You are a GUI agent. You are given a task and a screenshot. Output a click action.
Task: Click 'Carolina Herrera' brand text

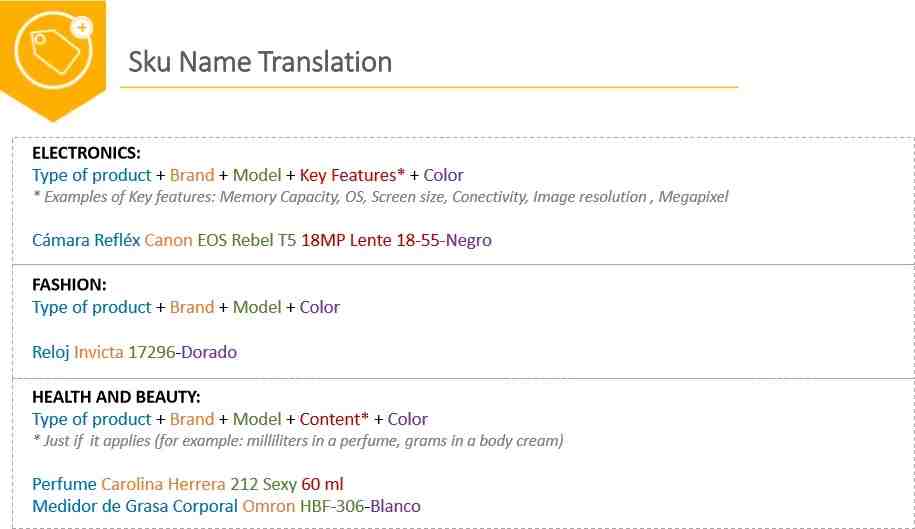[x=163, y=484]
